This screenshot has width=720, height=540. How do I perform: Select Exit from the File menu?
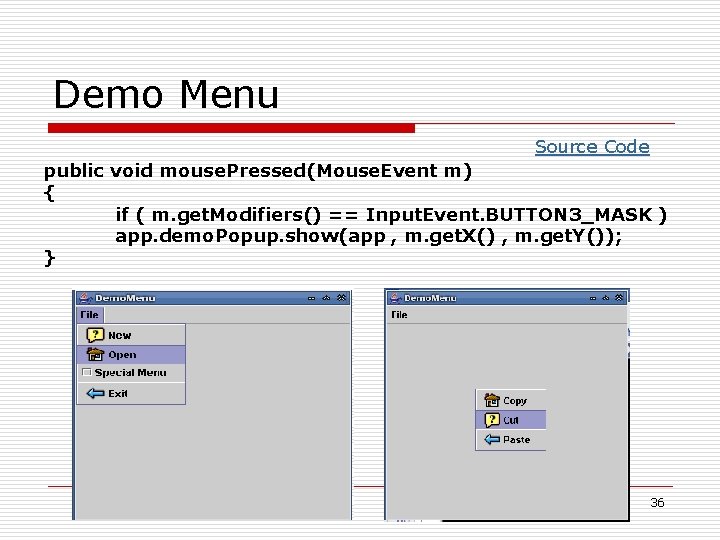point(132,394)
